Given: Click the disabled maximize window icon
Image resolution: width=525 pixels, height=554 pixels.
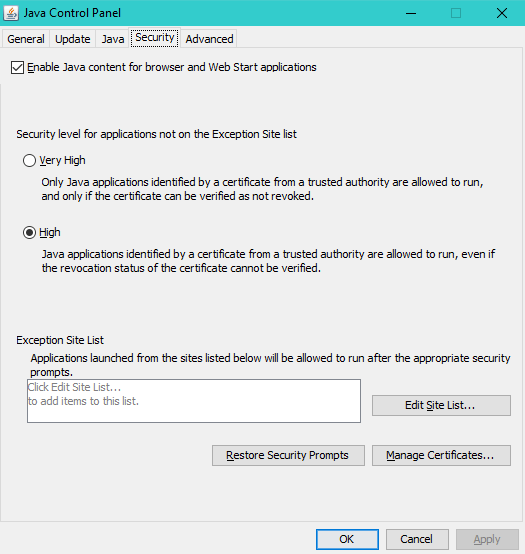Looking at the screenshot, I should (x=456, y=13).
